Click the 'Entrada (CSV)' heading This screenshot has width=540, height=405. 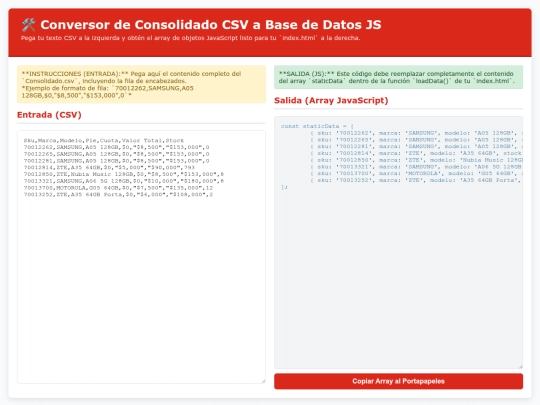[49, 115]
